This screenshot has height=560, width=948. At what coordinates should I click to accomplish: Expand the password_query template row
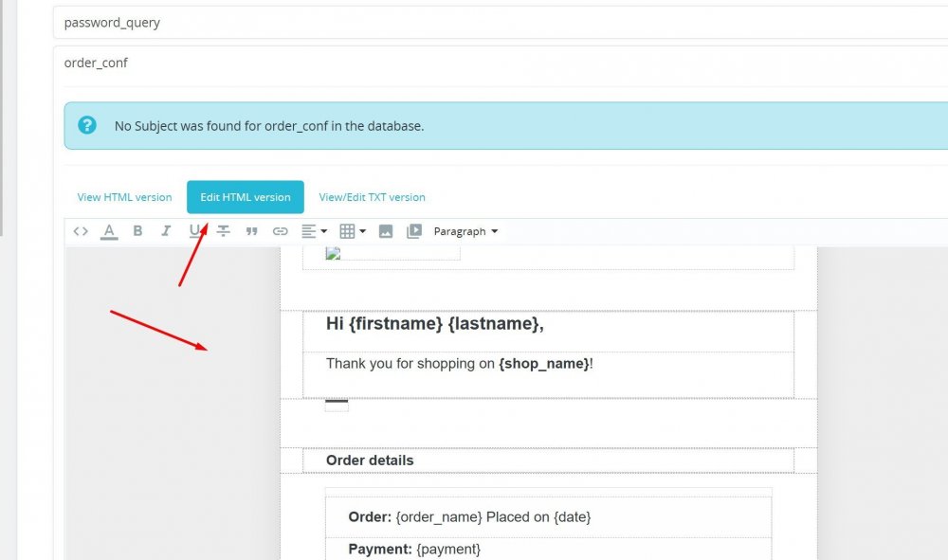(500, 23)
